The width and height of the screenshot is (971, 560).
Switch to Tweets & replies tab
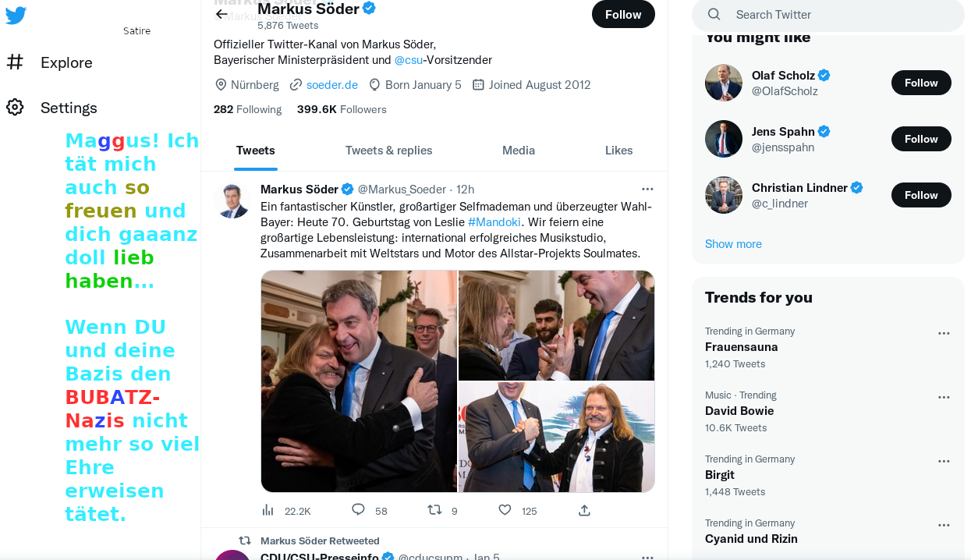tap(388, 151)
